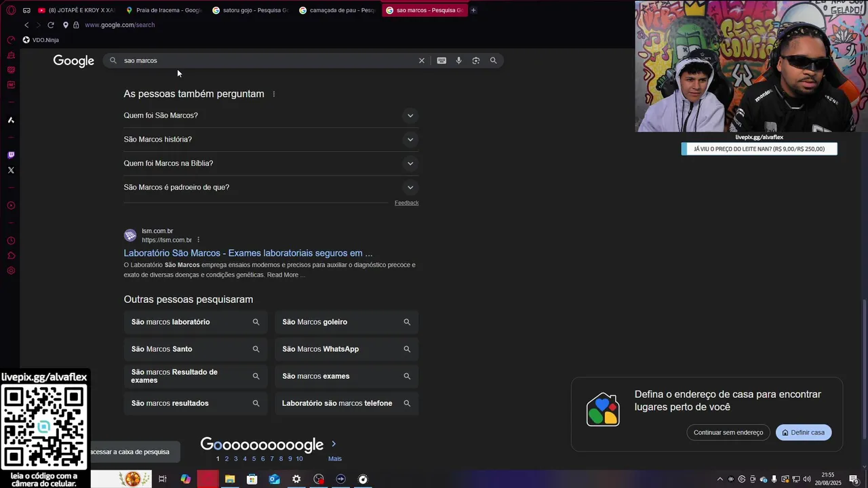Switch to the JOTAPÊ E KROY YouTube tab
The width and height of the screenshot is (868, 488).
click(77, 10)
